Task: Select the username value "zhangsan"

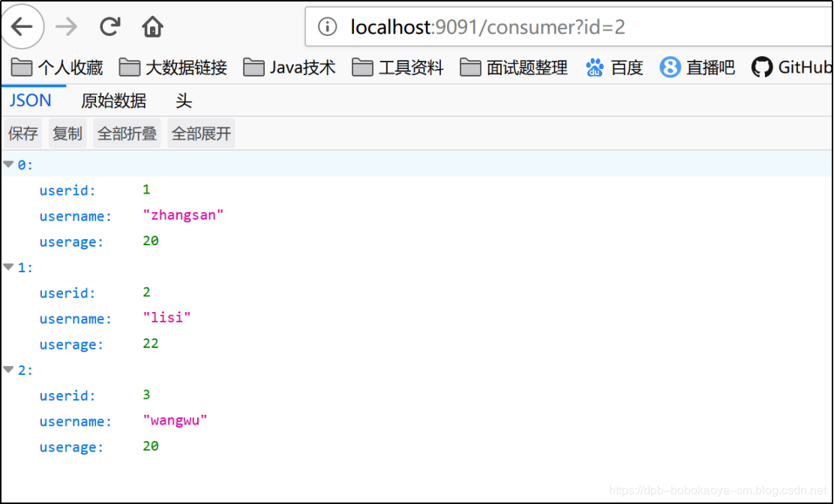Action: (x=184, y=215)
